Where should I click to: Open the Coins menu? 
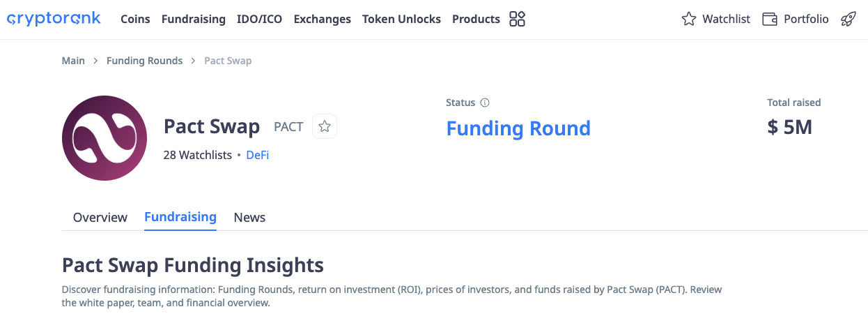(135, 20)
